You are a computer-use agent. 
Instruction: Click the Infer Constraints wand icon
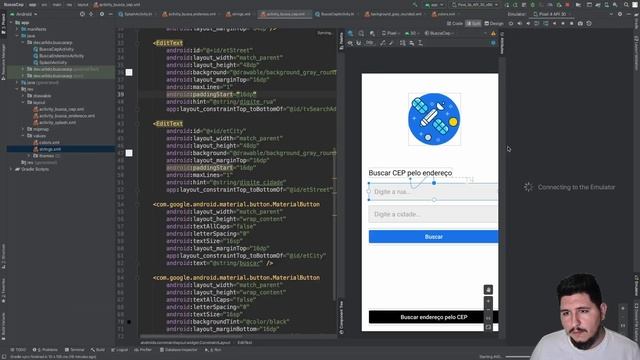click(x=391, y=43)
